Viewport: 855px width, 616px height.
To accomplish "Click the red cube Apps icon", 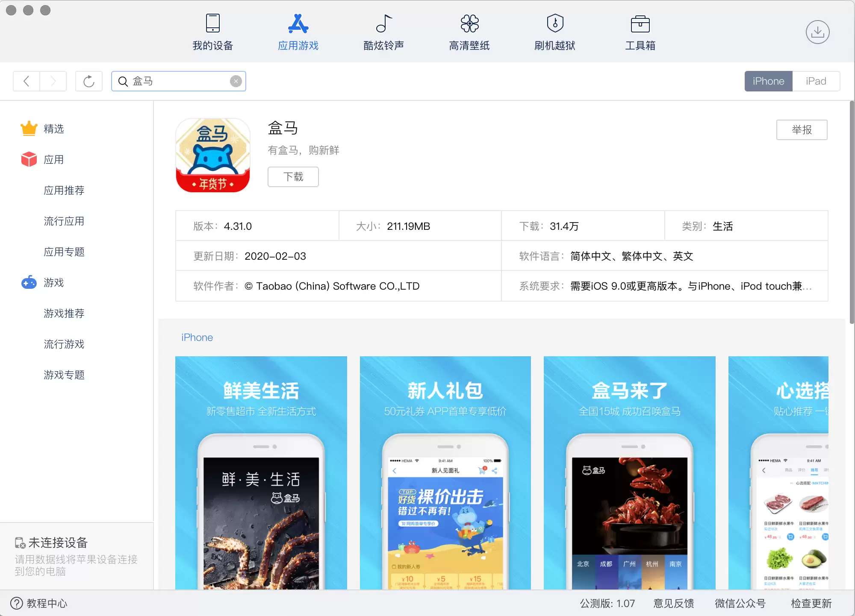I will coord(29,159).
